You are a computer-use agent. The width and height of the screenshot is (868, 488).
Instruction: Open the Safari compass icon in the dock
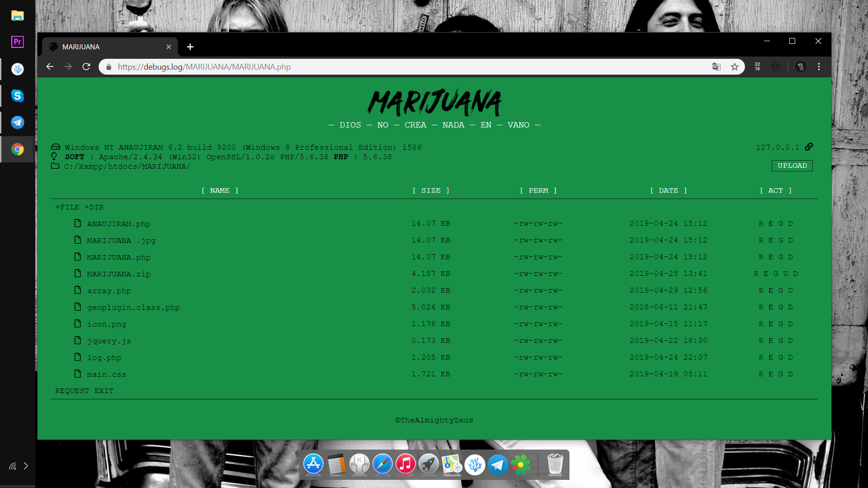pyautogui.click(x=382, y=464)
